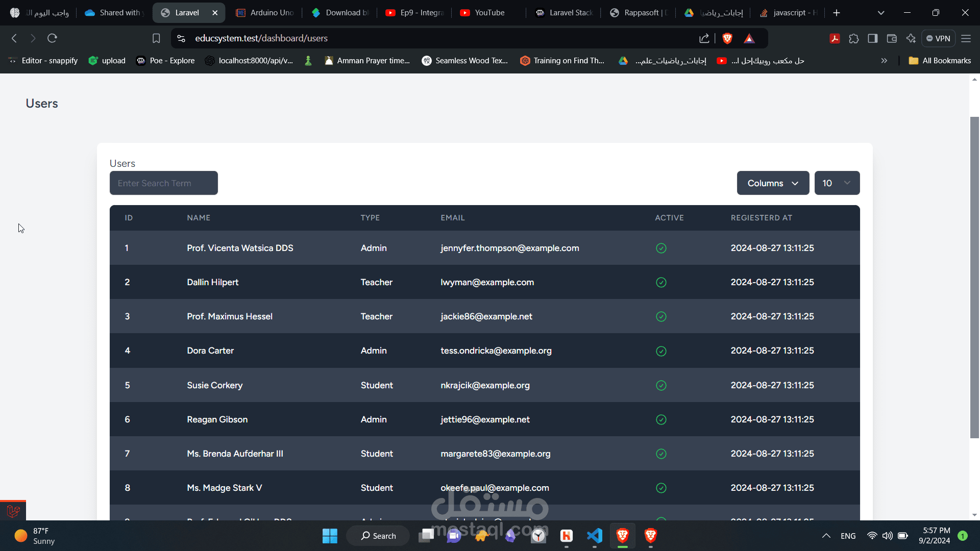Toggle active checkmark for Prof. Vicenta Watsica DDS

[x=661, y=248]
